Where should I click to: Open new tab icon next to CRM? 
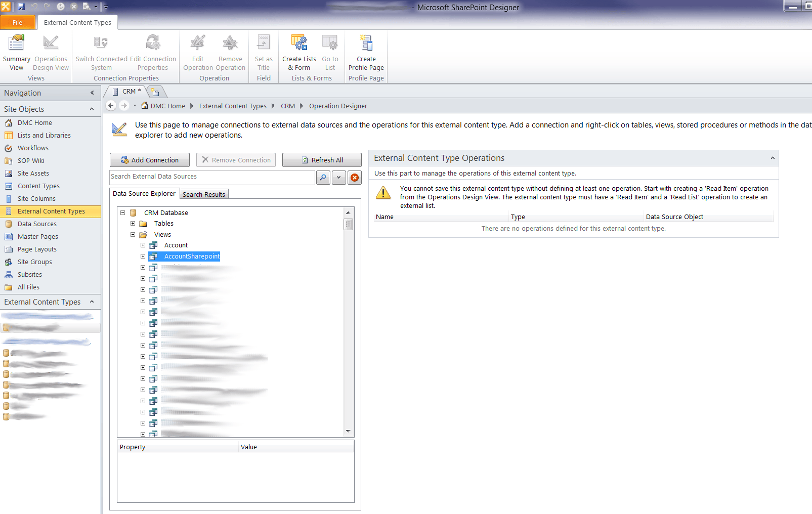155,92
